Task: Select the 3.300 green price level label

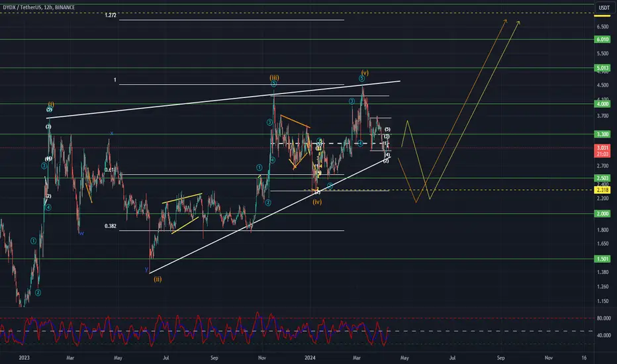Action: (x=602, y=134)
